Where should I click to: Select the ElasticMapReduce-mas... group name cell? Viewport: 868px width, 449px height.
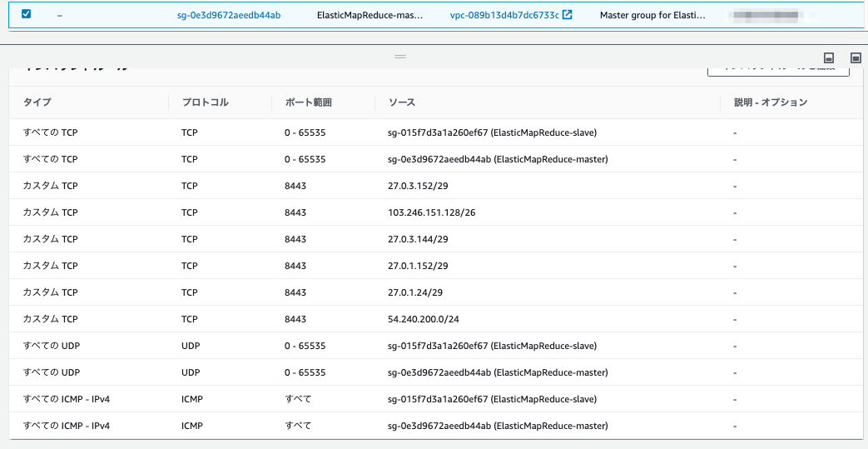click(x=370, y=16)
